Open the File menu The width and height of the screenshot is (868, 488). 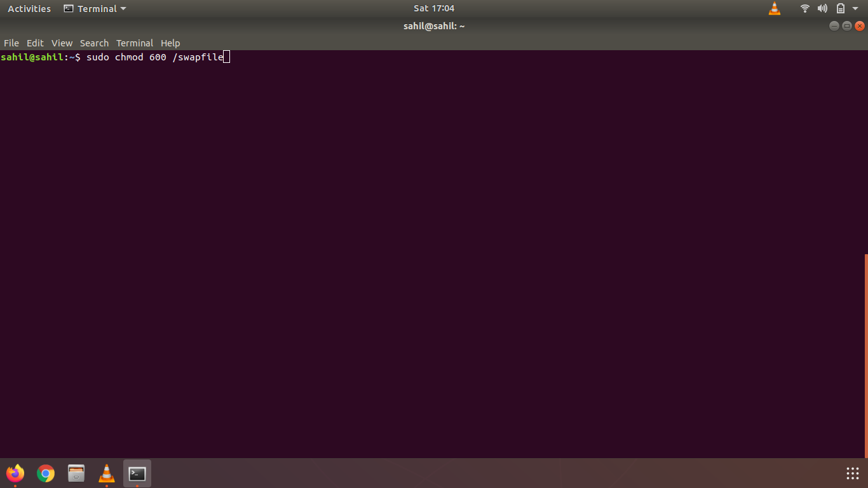[11, 43]
